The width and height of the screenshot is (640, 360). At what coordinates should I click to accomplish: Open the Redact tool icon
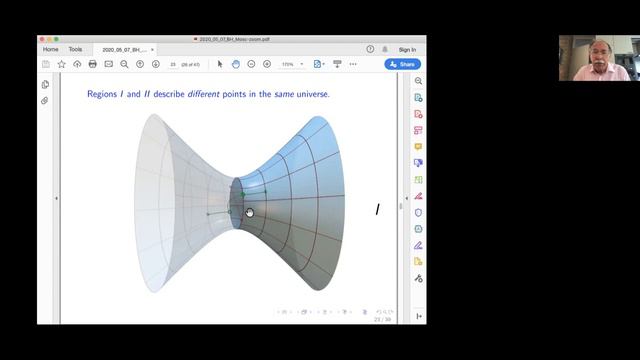coord(418,196)
